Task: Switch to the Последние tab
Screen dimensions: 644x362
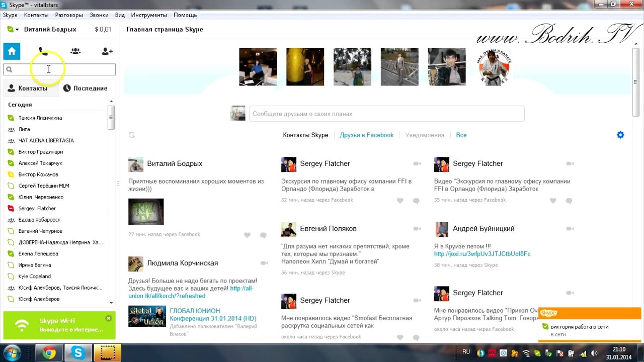Action: tap(86, 88)
